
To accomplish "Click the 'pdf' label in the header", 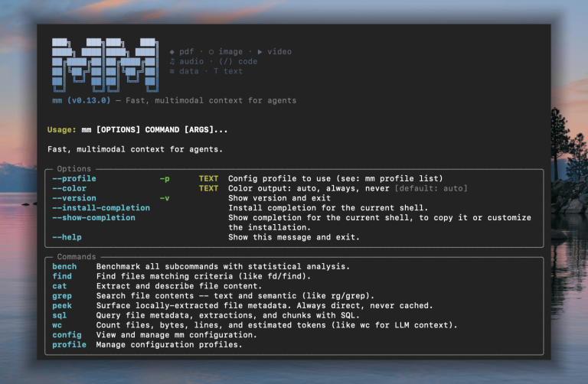I will (x=186, y=52).
